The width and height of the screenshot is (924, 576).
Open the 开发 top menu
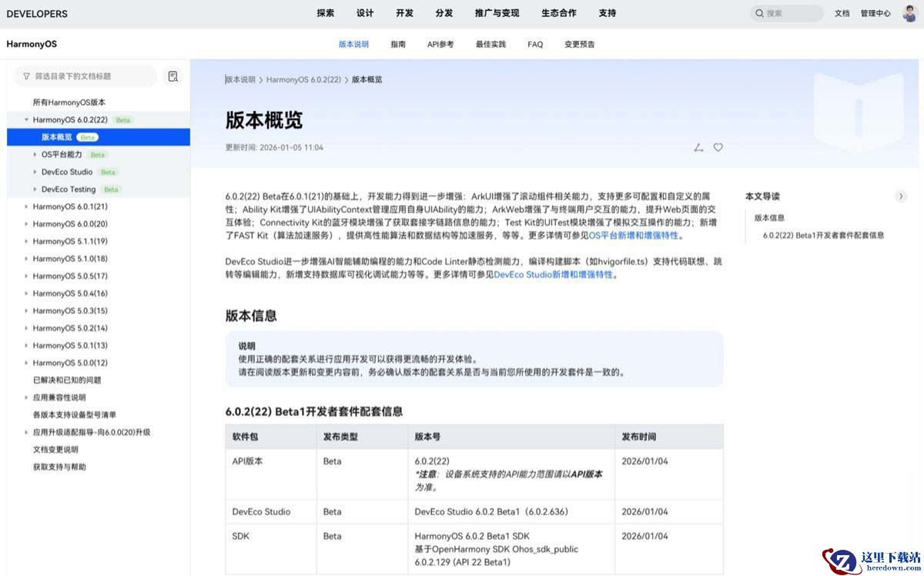[x=404, y=13]
